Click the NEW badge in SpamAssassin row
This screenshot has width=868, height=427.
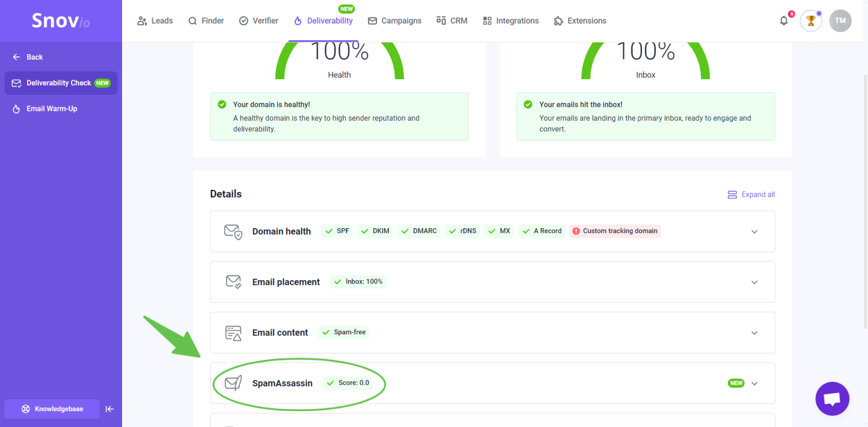pos(736,383)
